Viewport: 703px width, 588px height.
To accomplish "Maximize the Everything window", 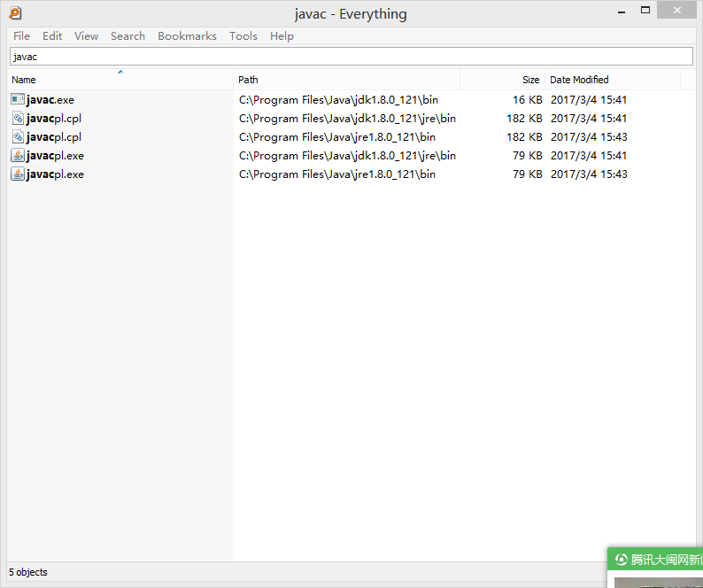I will (645, 11).
